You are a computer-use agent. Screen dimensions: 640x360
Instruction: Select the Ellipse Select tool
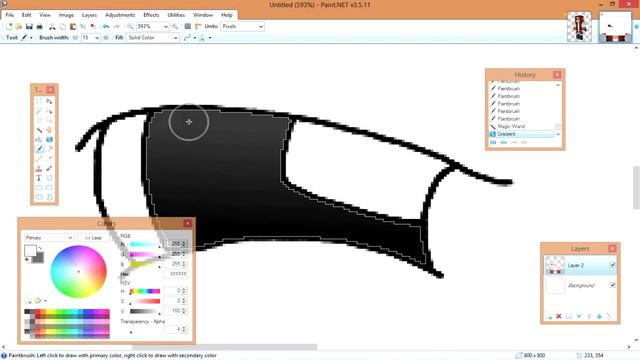click(39, 120)
